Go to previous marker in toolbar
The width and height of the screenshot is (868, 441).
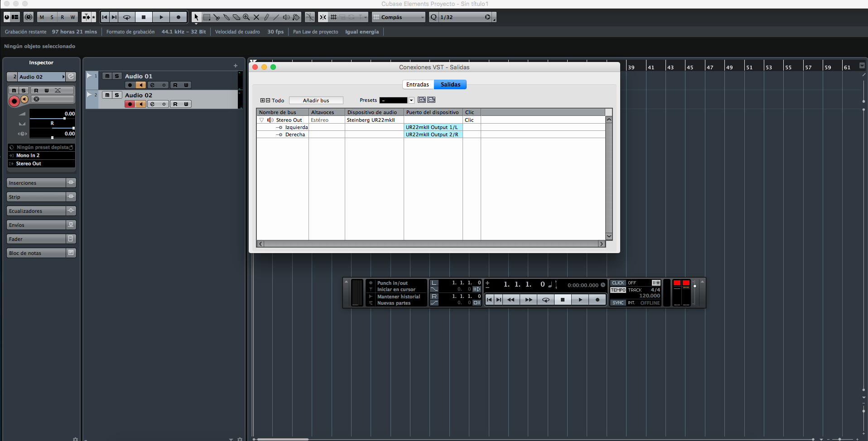pos(105,17)
